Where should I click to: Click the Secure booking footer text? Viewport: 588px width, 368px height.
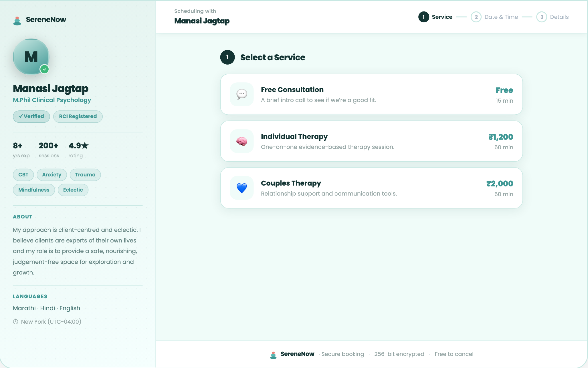point(342,354)
